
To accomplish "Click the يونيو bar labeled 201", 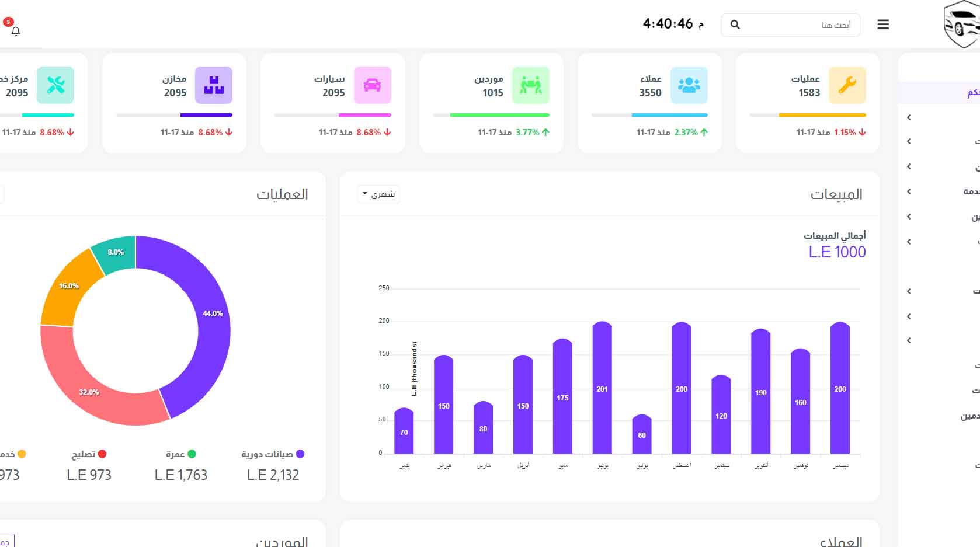I will 602,388.
